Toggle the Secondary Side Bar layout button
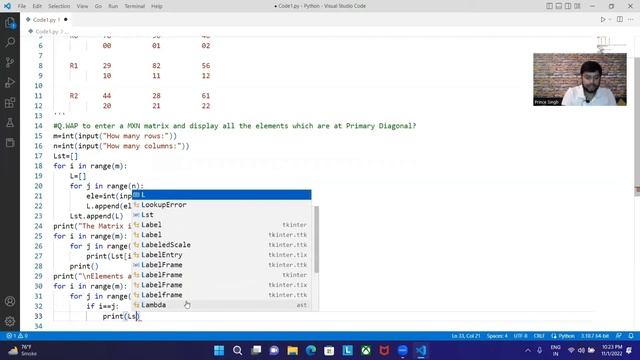640x360 pixels. pyautogui.click(x=568, y=6)
